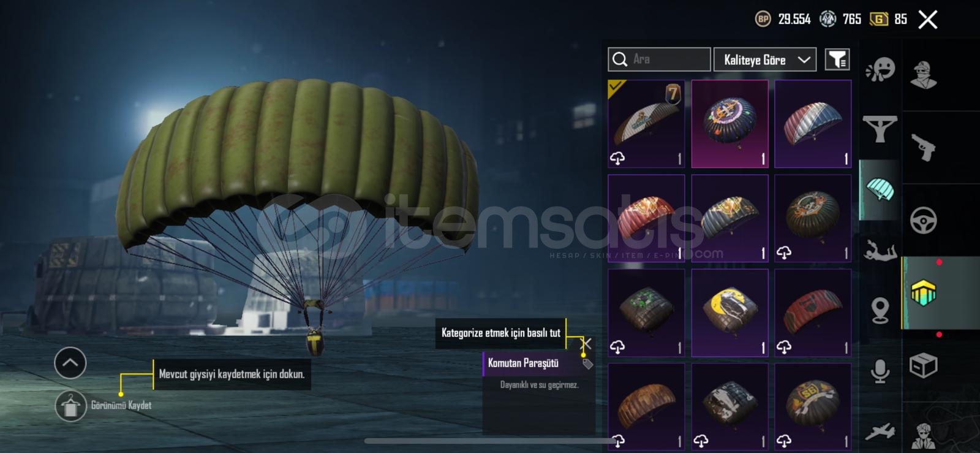This screenshot has height=453, width=980.
Task: Open the character outfit head tab
Action: [x=923, y=75]
